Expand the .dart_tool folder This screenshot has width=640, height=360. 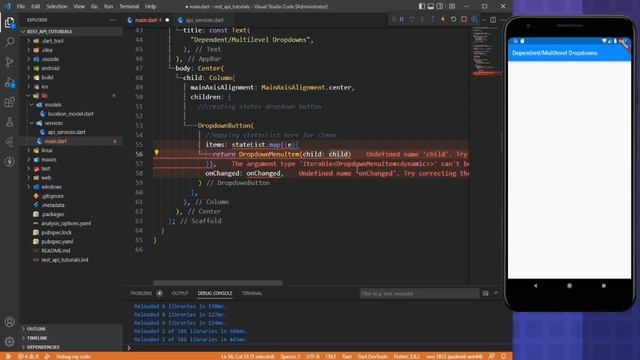click(x=52, y=41)
